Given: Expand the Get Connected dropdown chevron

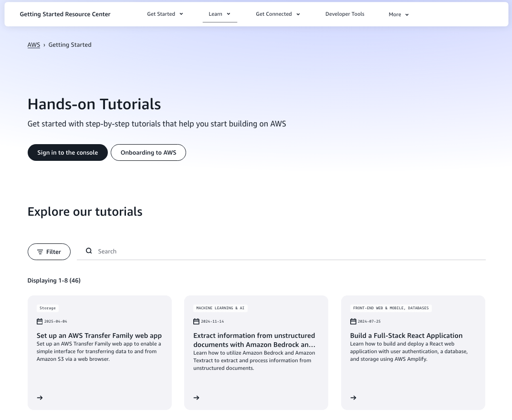Looking at the screenshot, I should pyautogui.click(x=298, y=14).
